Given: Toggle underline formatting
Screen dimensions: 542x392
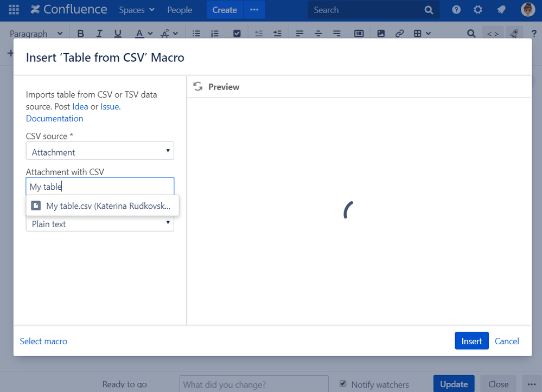Looking at the screenshot, I should (x=118, y=34).
